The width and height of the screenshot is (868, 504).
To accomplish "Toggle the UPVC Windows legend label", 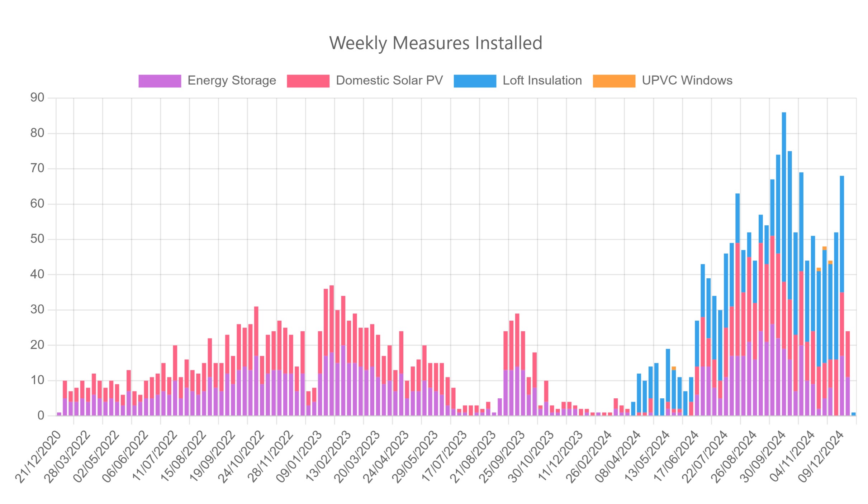I will (687, 81).
